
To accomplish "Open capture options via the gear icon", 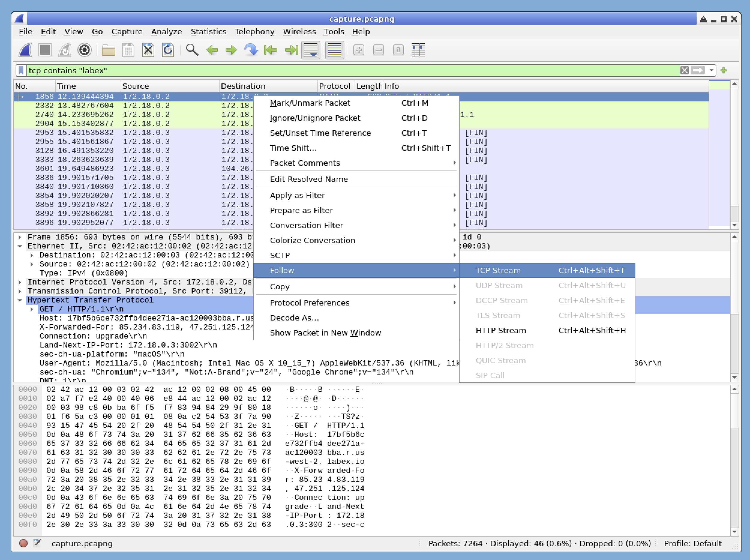I will point(84,50).
